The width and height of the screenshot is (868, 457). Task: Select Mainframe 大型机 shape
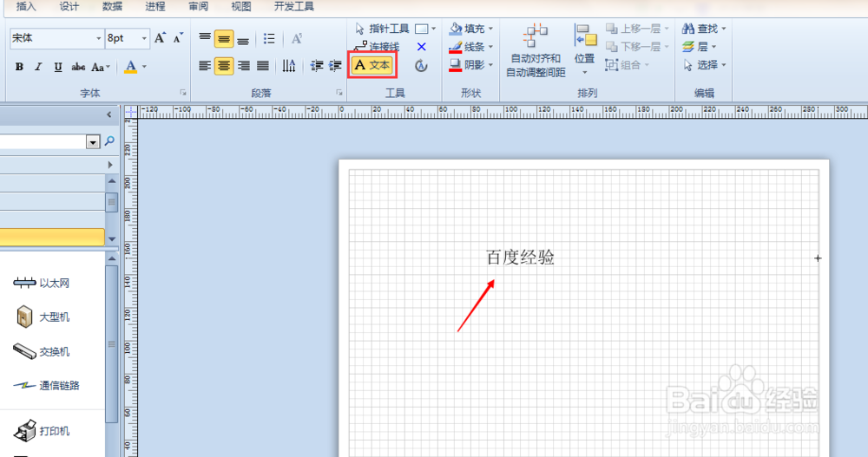point(43,317)
